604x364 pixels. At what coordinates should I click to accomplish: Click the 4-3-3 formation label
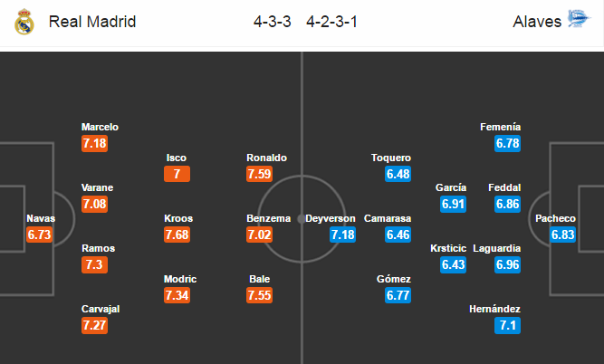[x=273, y=22]
